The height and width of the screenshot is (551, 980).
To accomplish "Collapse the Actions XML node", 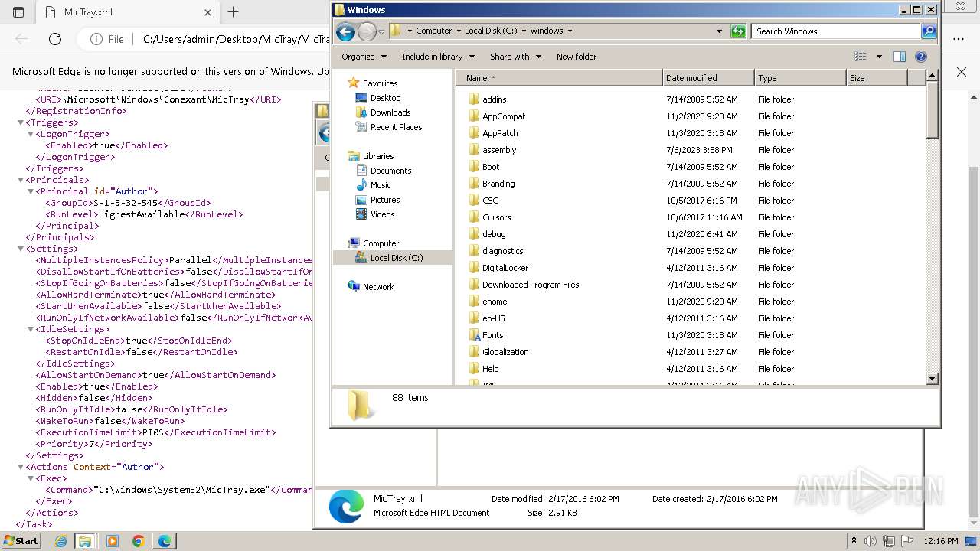I will pos(21,467).
